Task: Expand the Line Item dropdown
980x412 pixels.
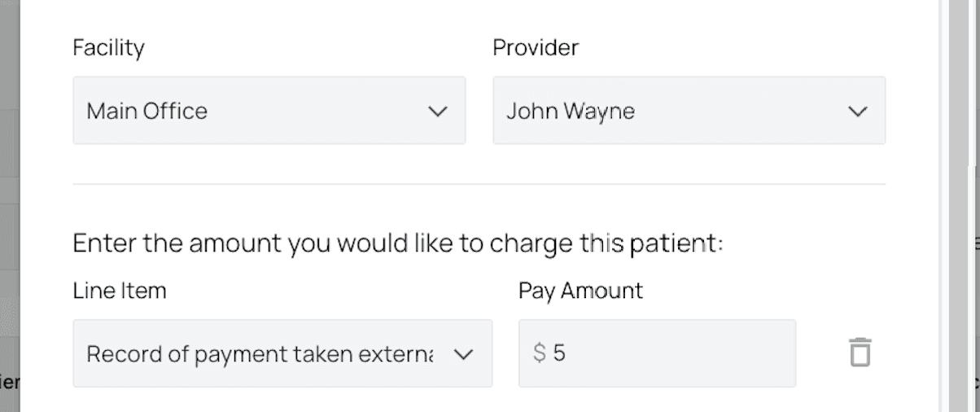Action: coord(282,353)
